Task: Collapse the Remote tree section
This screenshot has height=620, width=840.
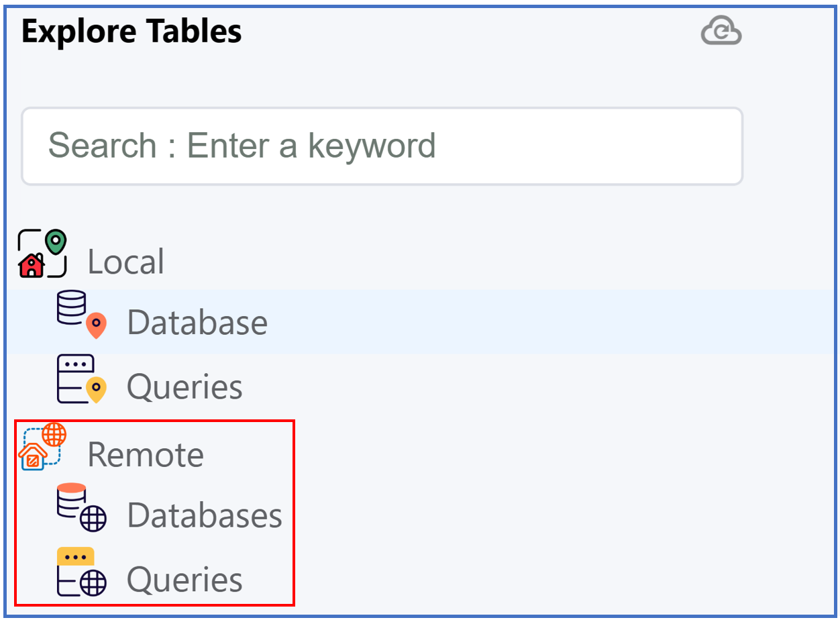Action: [145, 455]
